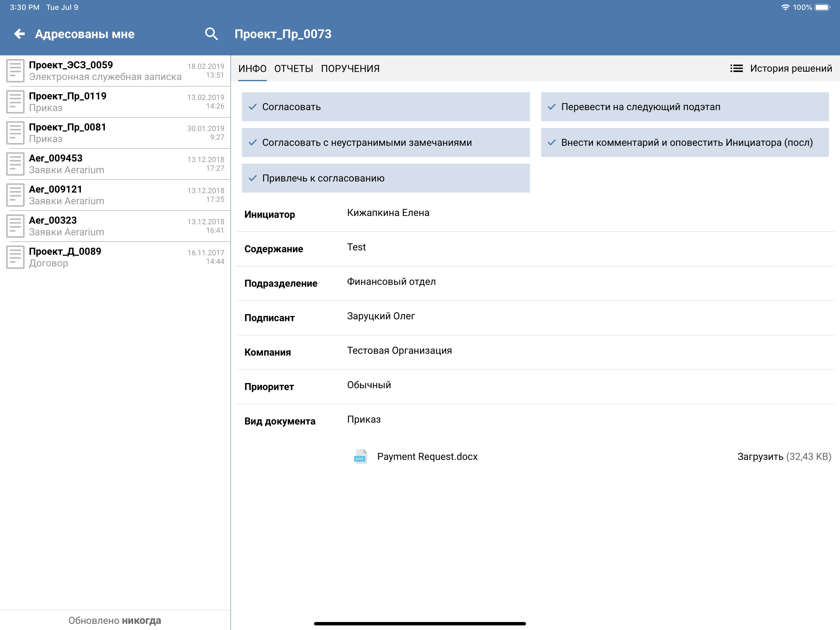Open search with magnifier icon
840x630 pixels.
click(x=212, y=34)
